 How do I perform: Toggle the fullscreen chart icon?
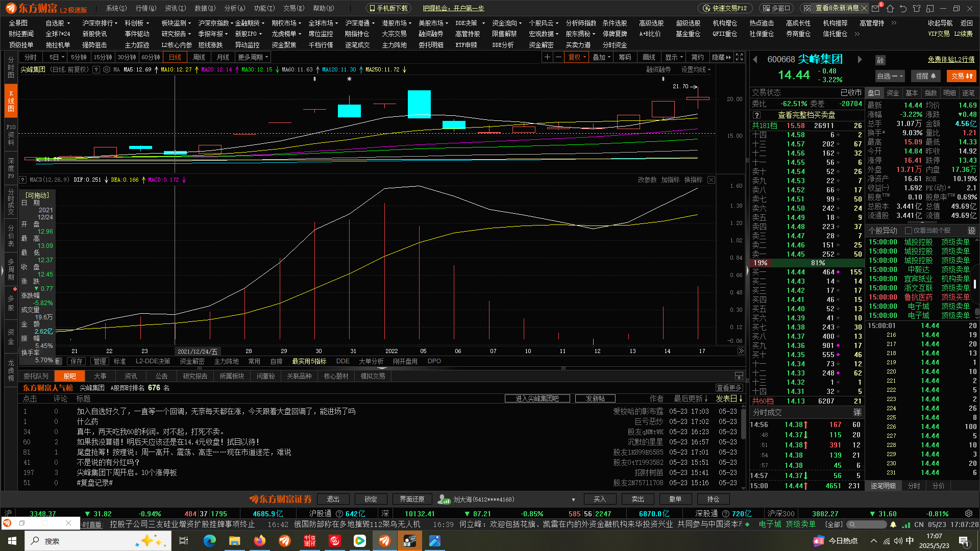(x=740, y=57)
